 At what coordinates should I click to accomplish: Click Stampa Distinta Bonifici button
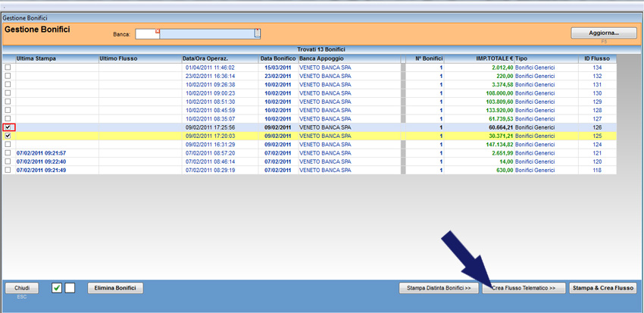(x=439, y=288)
